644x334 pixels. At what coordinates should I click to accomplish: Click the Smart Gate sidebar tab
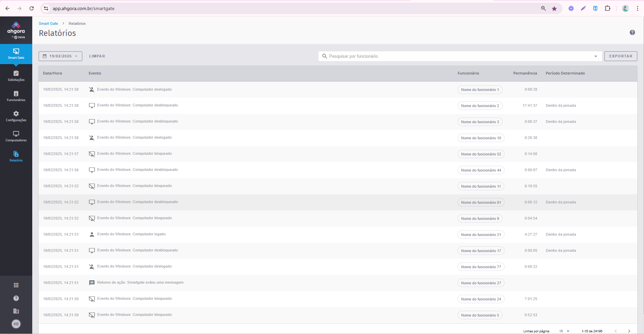pos(16,54)
